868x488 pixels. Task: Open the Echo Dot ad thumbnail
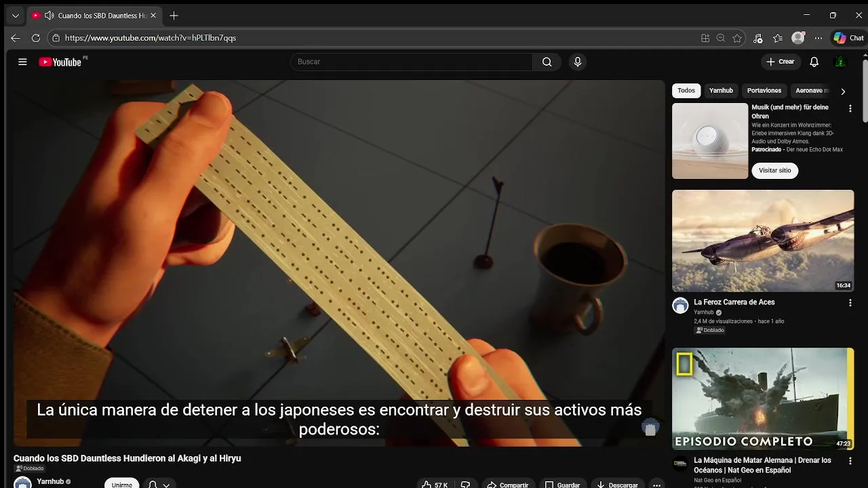tap(710, 141)
